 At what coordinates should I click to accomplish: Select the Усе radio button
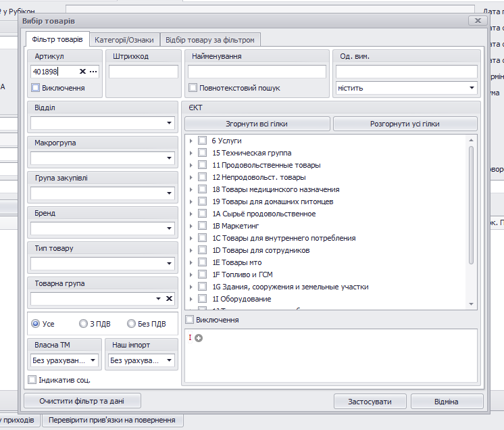35,323
